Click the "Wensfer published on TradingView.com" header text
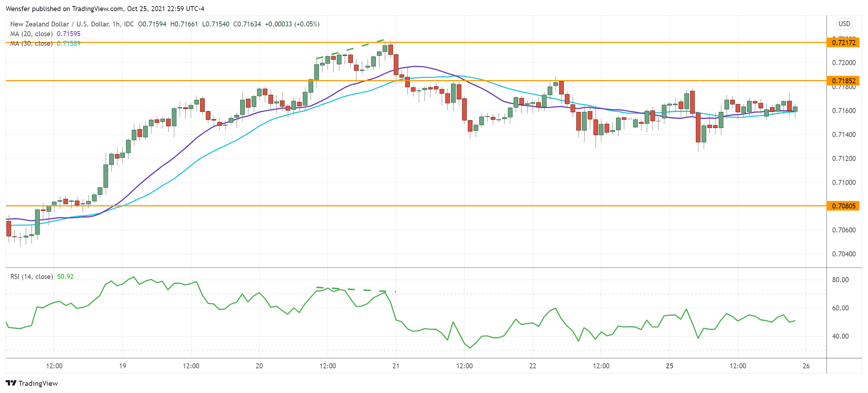The height and width of the screenshot is (393, 868). 64,9
